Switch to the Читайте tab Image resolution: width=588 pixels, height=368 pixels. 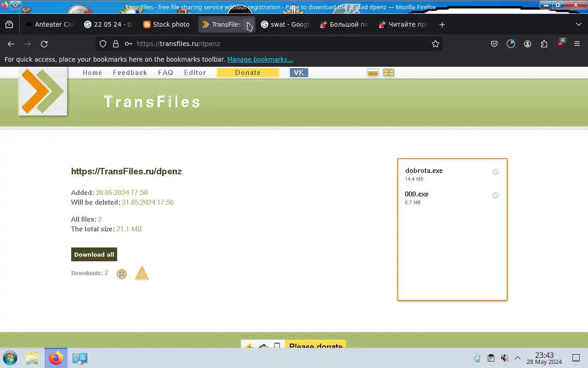coord(402,24)
